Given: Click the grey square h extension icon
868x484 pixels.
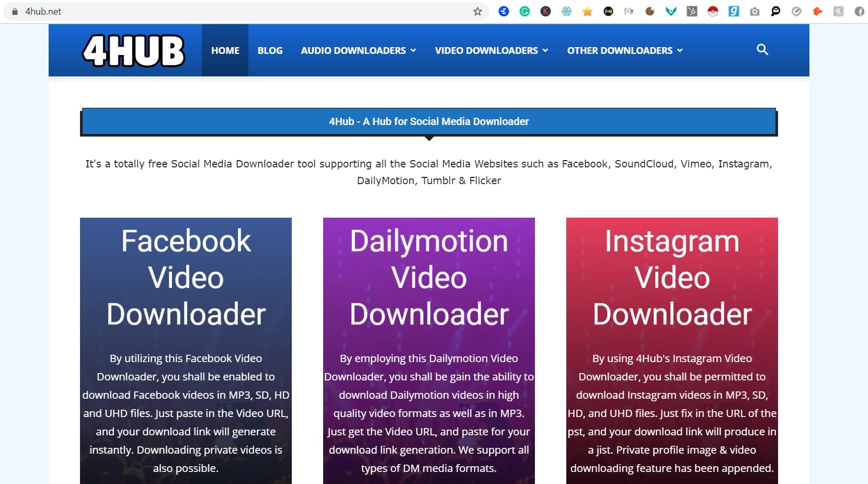Looking at the screenshot, I should [x=838, y=11].
